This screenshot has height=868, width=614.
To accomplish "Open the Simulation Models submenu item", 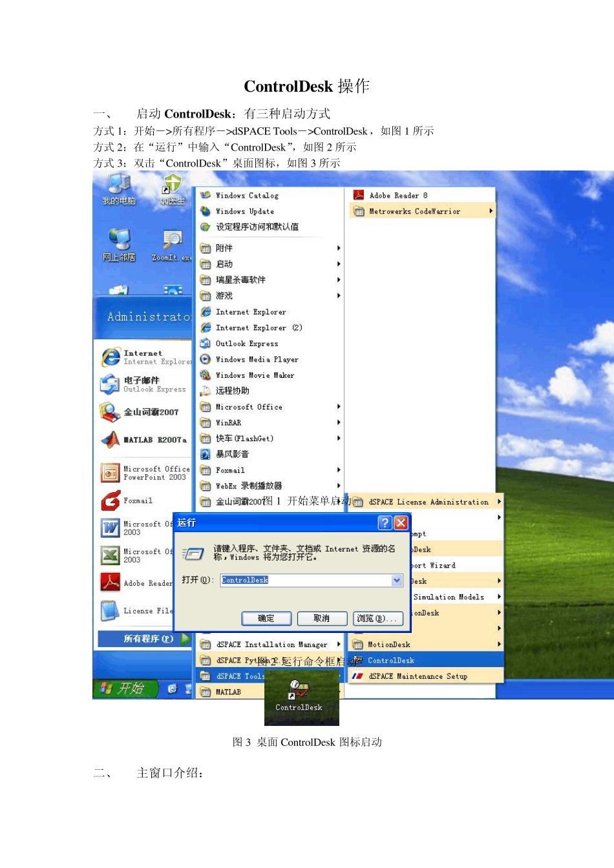I will [456, 597].
